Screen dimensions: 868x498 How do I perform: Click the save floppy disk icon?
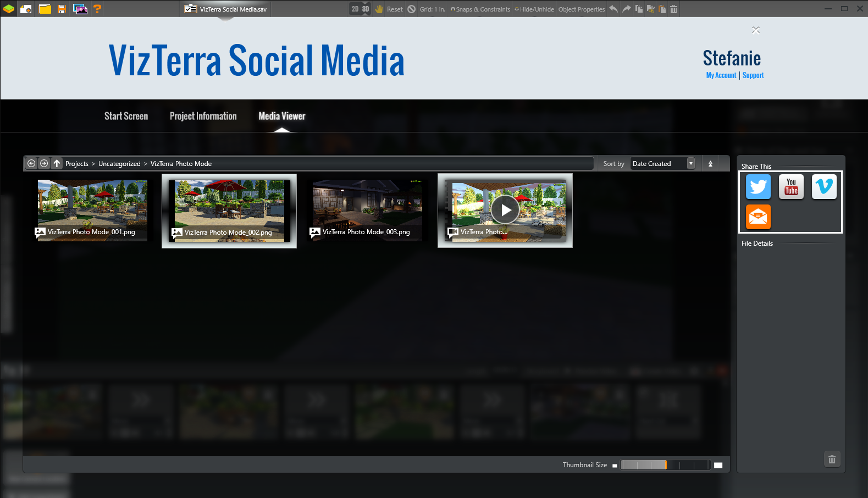[x=62, y=9]
